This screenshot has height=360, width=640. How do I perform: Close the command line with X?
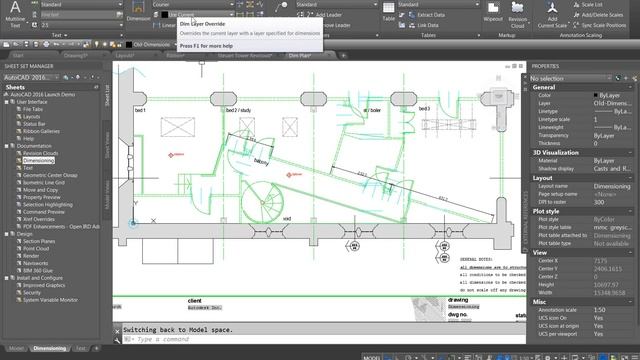117,331
